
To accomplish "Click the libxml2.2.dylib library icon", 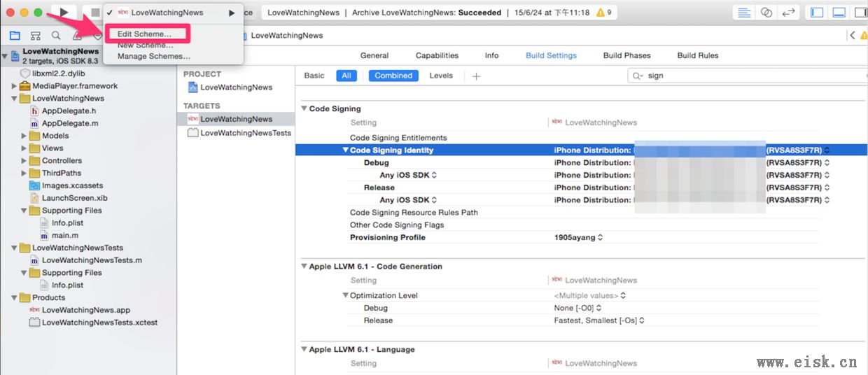I will [x=25, y=73].
